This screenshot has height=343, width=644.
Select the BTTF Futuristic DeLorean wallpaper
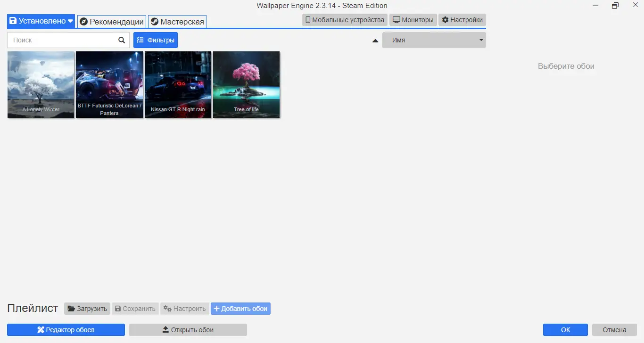coord(109,84)
